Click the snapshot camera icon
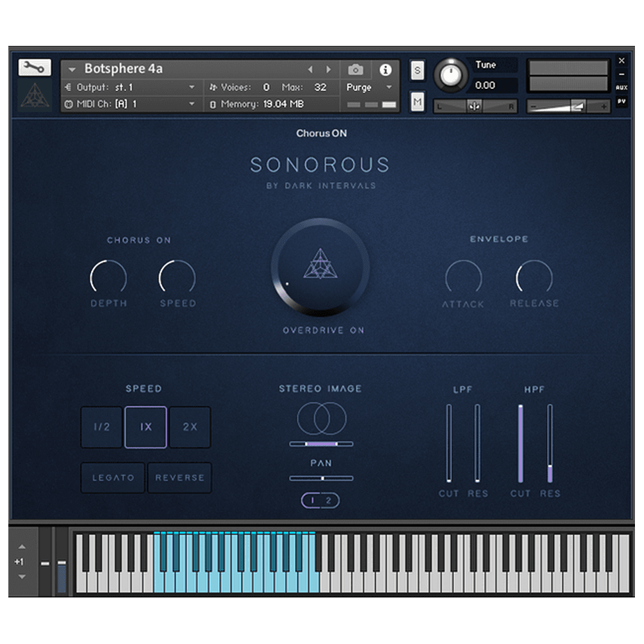 tap(356, 70)
